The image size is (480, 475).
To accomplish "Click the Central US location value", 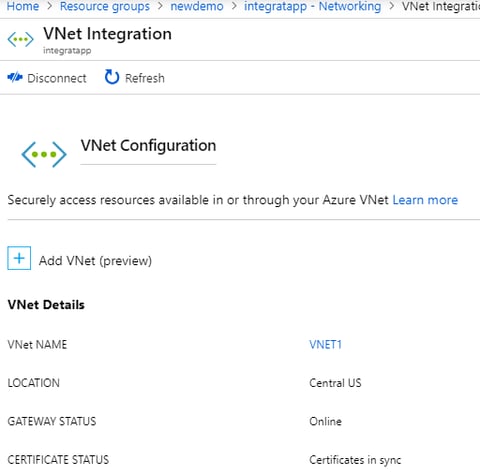I will point(335,383).
